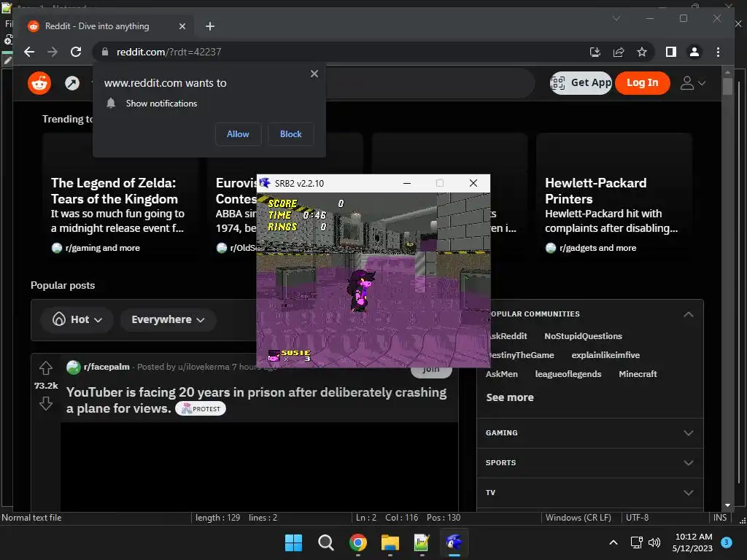Image resolution: width=747 pixels, height=560 pixels.
Task: Click the Chrome address bar URL
Action: tap(169, 52)
